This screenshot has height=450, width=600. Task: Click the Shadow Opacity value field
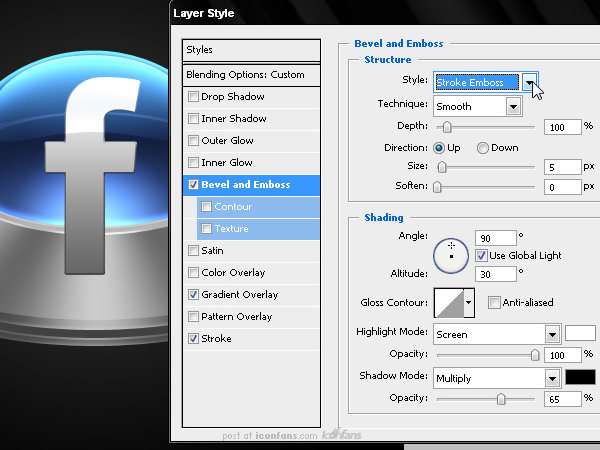(x=562, y=399)
